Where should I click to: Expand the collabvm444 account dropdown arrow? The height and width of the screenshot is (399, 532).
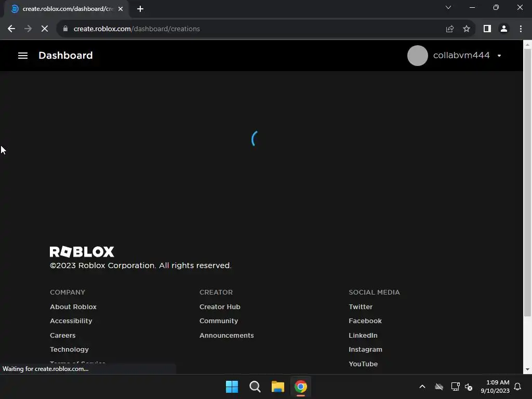pyautogui.click(x=499, y=56)
